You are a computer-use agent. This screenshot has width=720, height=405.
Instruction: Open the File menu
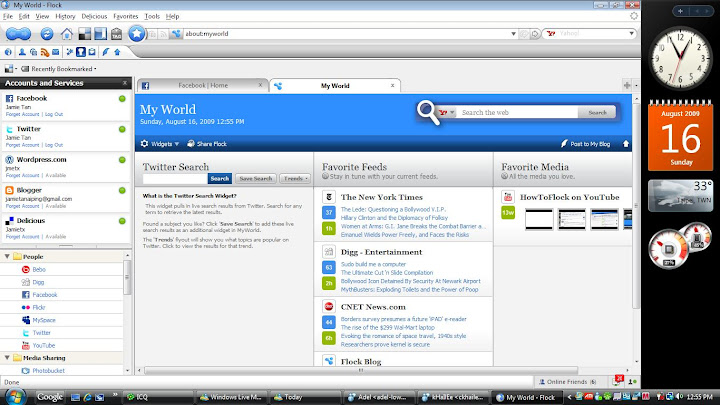8,17
